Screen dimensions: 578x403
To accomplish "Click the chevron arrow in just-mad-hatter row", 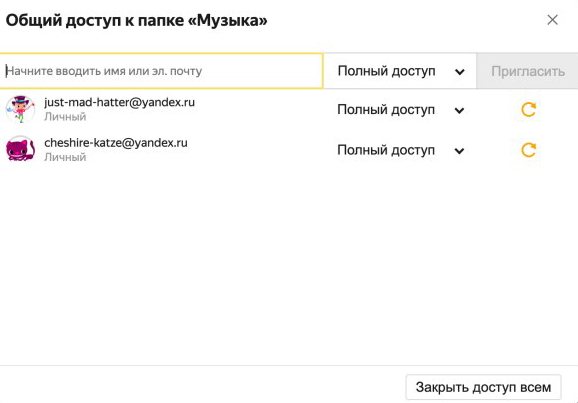I will click(x=459, y=110).
